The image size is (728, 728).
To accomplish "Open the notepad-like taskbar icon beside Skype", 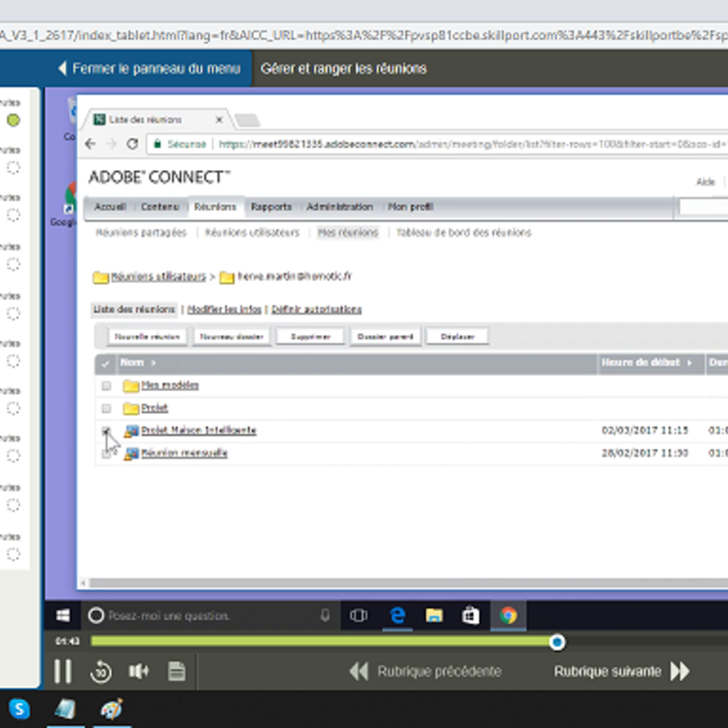I will click(x=66, y=709).
